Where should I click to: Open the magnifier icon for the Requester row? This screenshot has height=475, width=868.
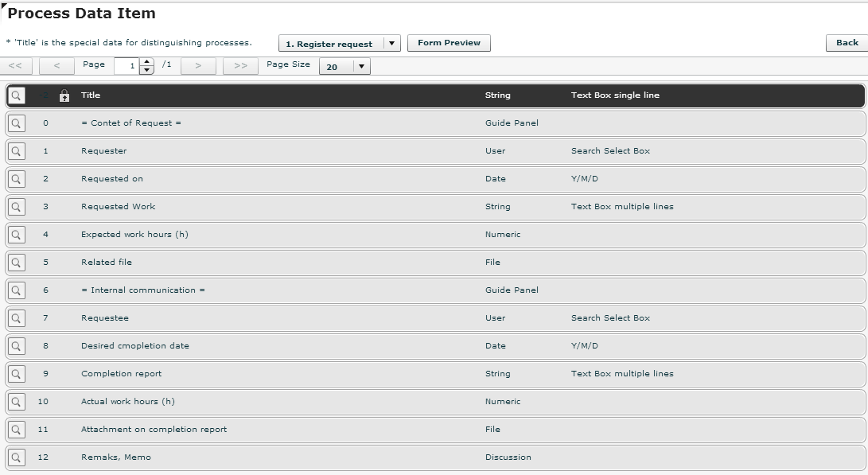click(x=16, y=150)
